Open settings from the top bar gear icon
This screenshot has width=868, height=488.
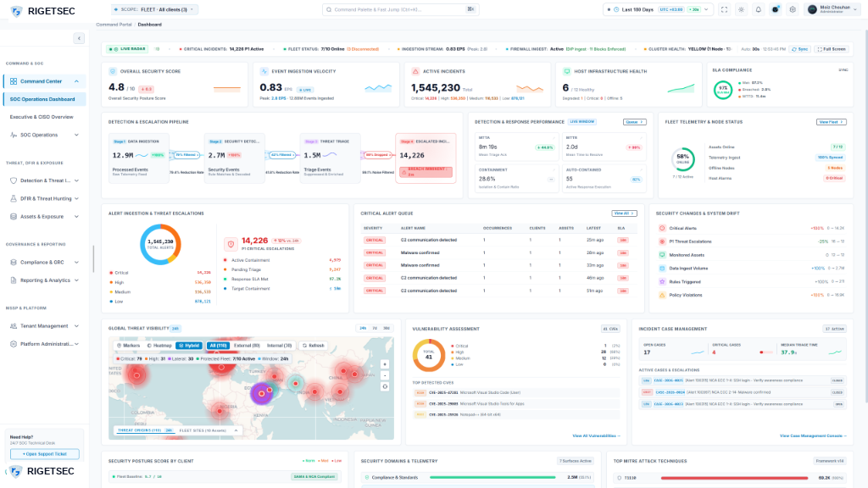click(x=793, y=9)
